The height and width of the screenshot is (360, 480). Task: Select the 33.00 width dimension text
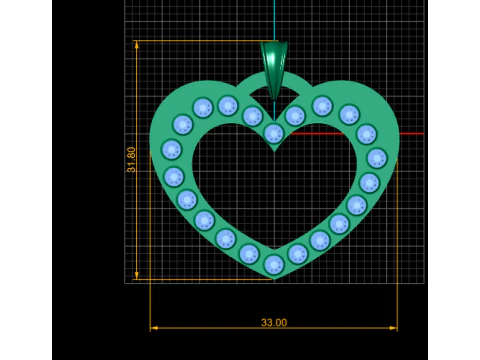pyautogui.click(x=274, y=322)
